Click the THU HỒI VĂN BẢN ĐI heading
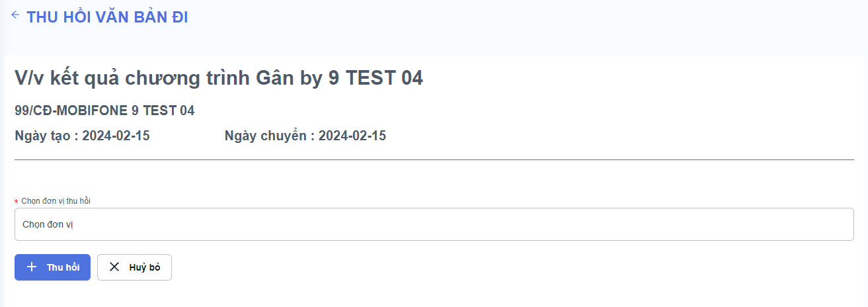 (107, 18)
